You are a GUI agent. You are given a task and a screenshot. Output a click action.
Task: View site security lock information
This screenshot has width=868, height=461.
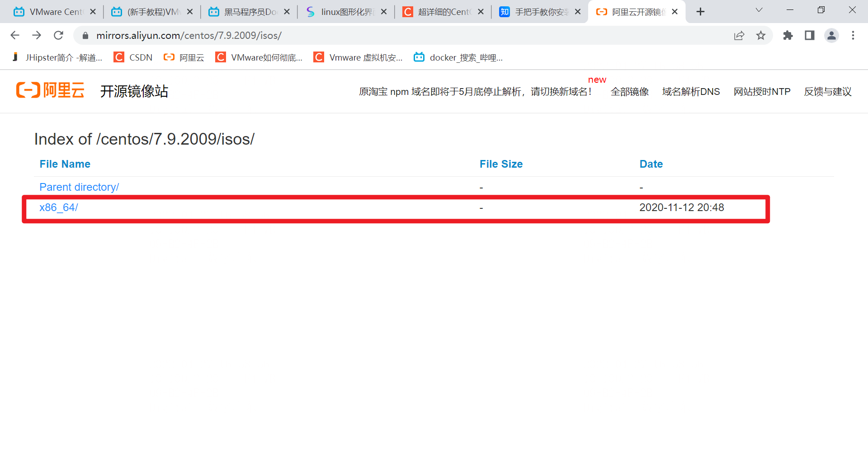85,35
